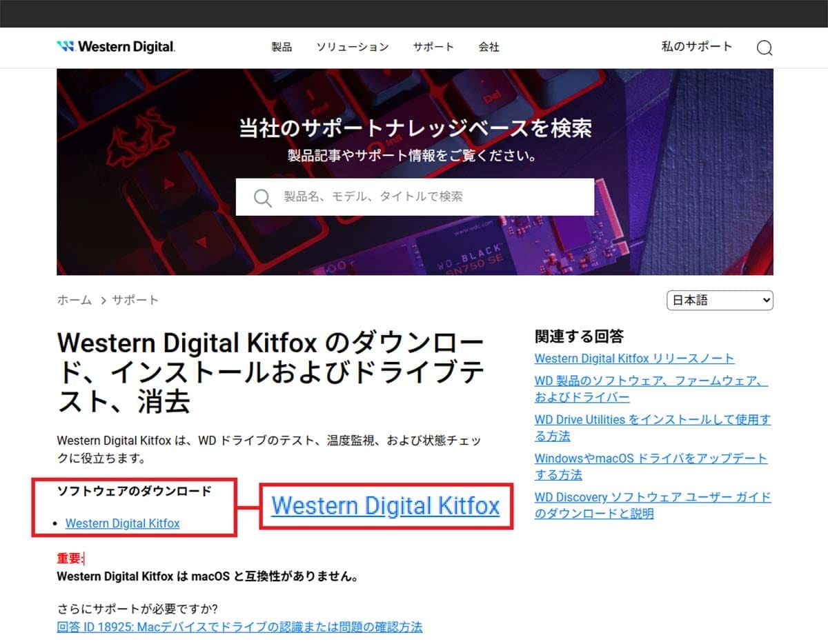Open the 製品 menu

[x=282, y=47]
